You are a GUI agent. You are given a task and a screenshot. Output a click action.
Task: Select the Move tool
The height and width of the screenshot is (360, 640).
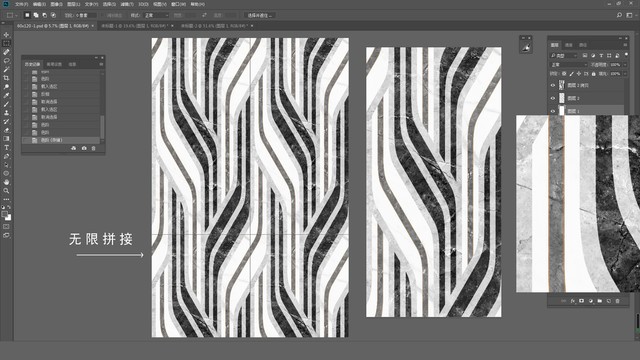(6, 35)
